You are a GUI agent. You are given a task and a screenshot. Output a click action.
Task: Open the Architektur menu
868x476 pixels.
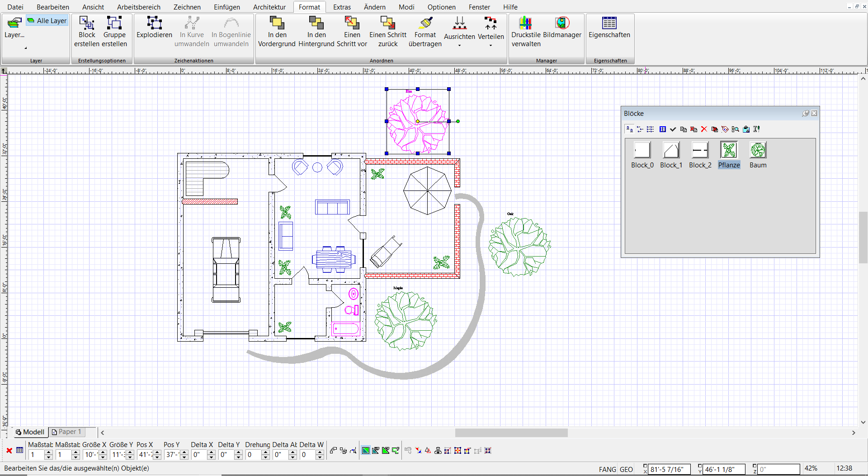coord(269,7)
